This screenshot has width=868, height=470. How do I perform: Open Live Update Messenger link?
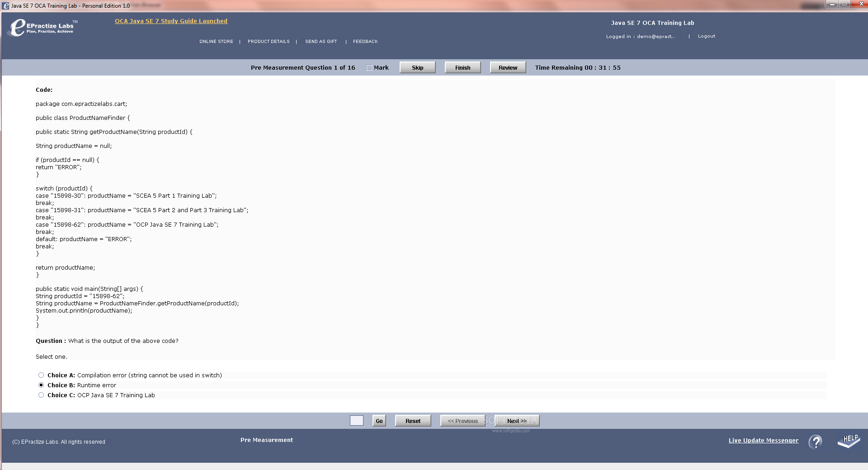coord(764,441)
